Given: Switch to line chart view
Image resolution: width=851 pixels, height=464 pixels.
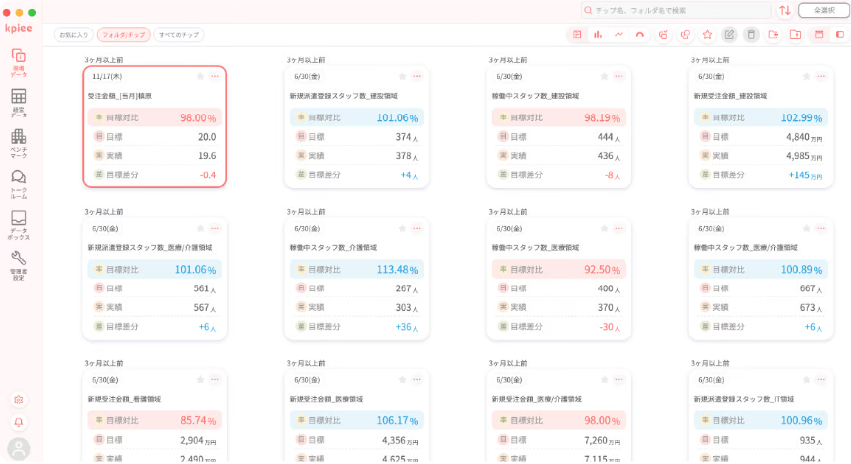Looking at the screenshot, I should 619,35.
